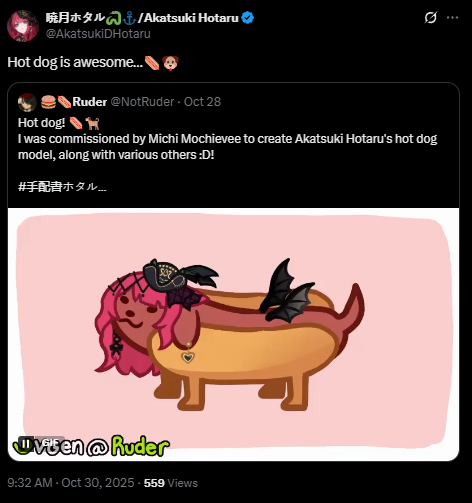Click the quoted post body text
This screenshot has width=472, height=503.
pyautogui.click(x=227, y=147)
